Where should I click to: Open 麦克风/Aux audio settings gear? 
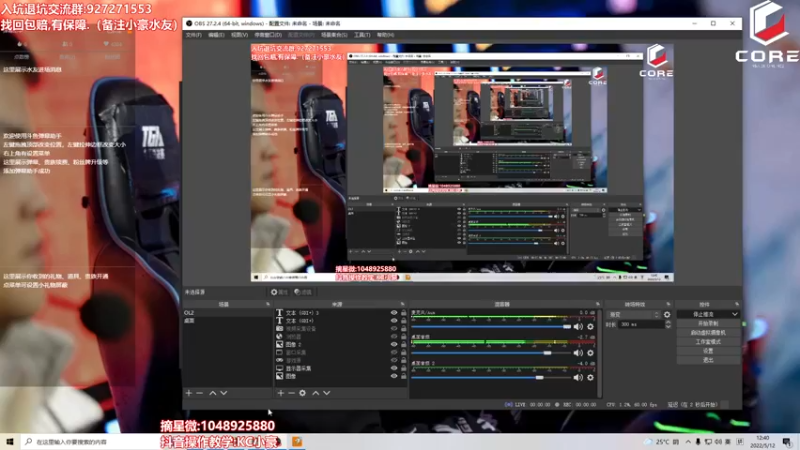click(590, 327)
